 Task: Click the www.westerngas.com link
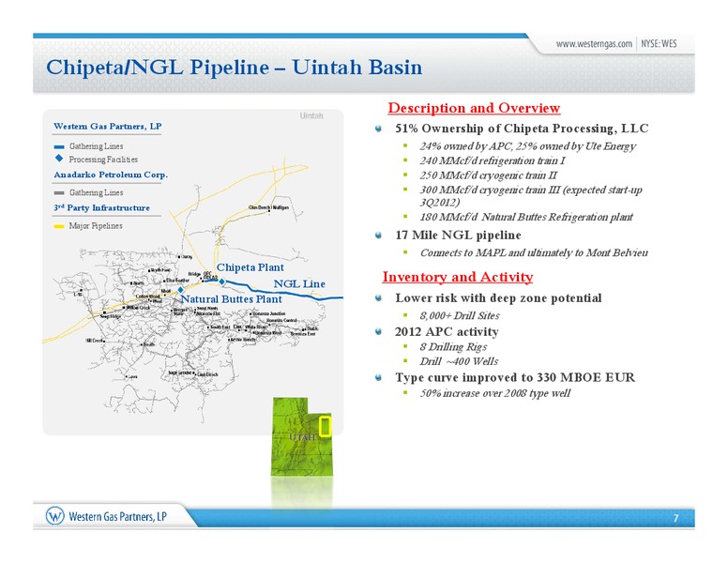pos(594,44)
